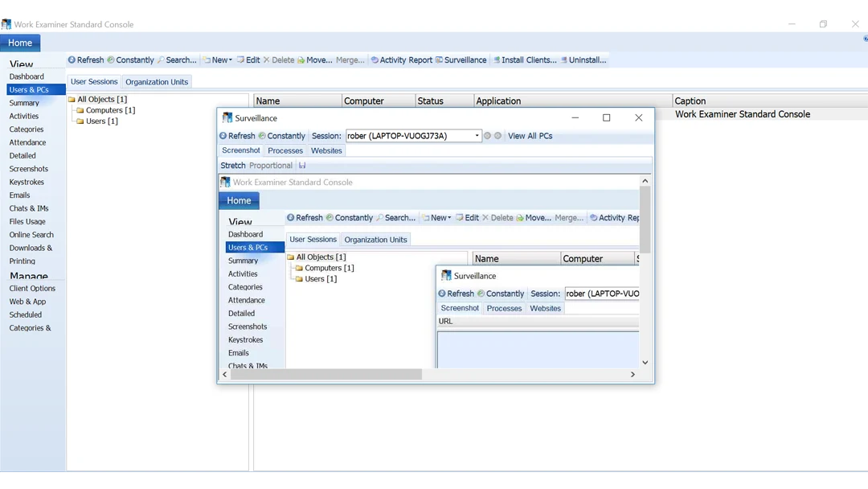Click View All PCs link
868x489 pixels.
pyautogui.click(x=530, y=136)
